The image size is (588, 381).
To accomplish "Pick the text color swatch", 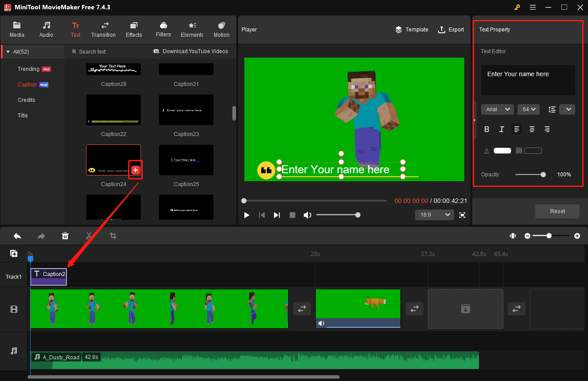I will tap(502, 151).
